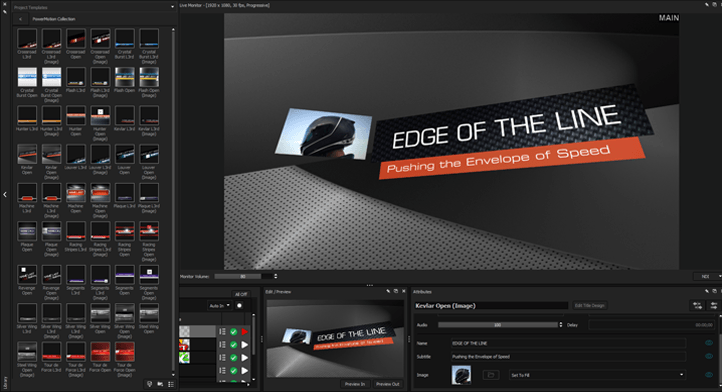Collapse the library sidebar with the left arrow

pos(5,194)
